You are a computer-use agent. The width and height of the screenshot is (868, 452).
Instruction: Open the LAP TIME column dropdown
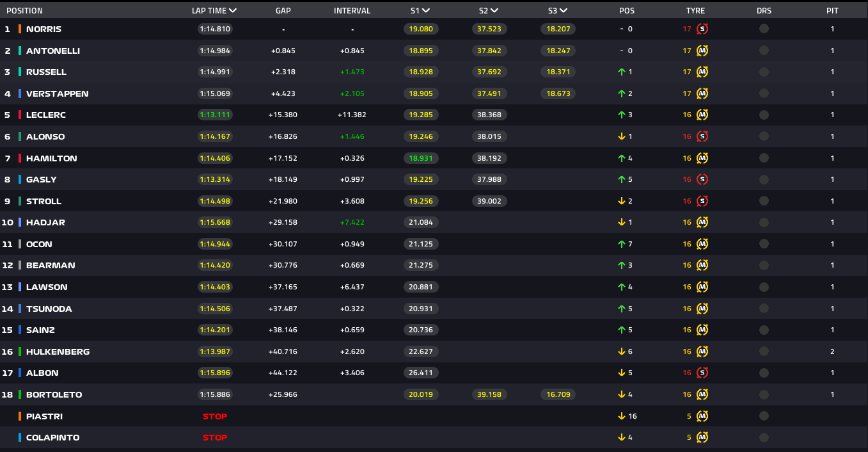[232, 11]
